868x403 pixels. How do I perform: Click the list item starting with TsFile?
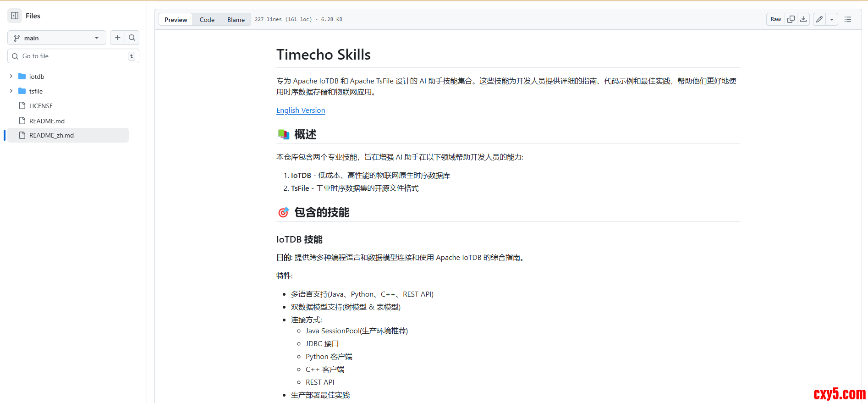click(x=355, y=188)
